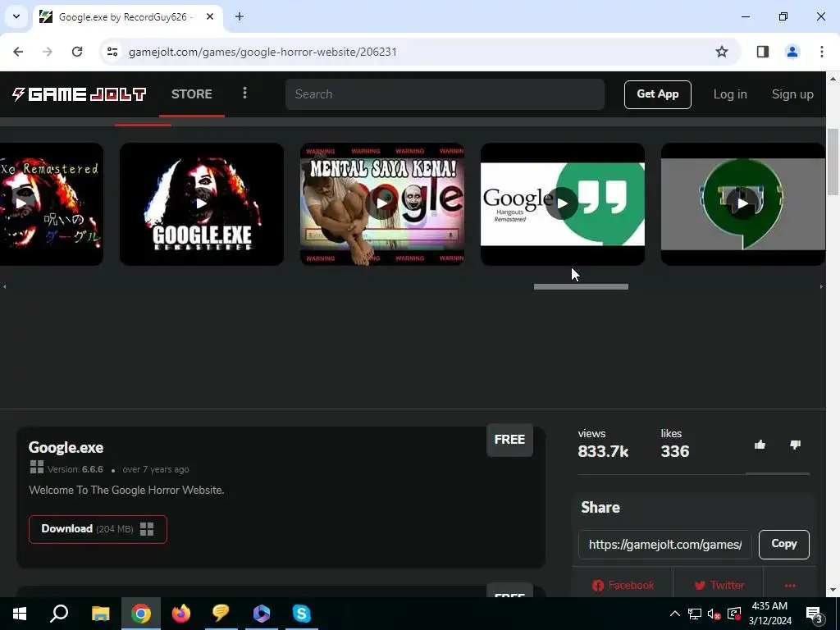Reload the Game Jolt page
This screenshot has width=840, height=630.
point(77,52)
